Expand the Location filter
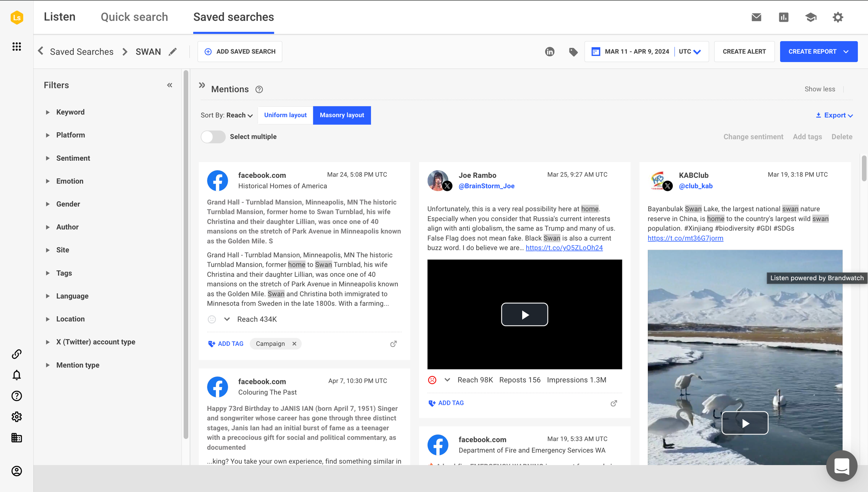The image size is (868, 492). click(x=70, y=319)
